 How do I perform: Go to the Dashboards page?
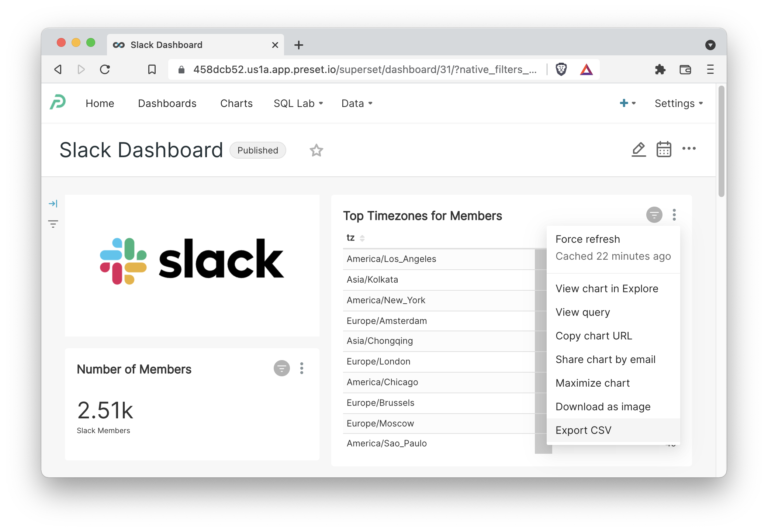click(167, 104)
